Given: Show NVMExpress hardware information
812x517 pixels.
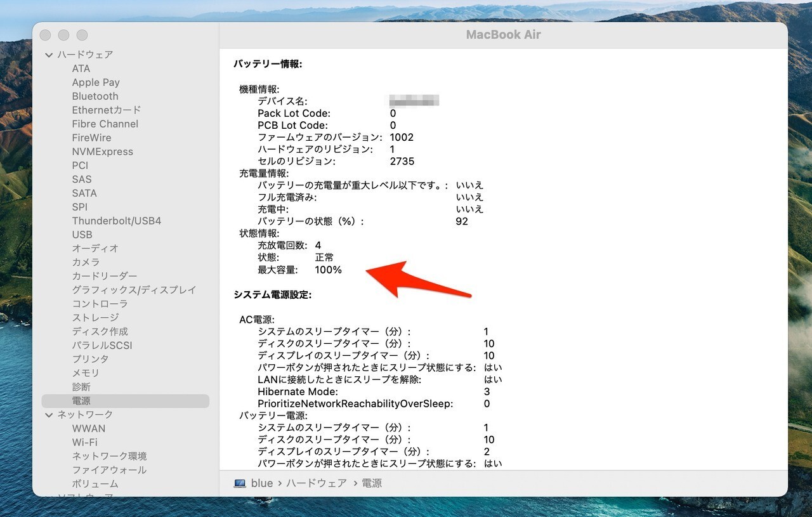Looking at the screenshot, I should [x=103, y=152].
